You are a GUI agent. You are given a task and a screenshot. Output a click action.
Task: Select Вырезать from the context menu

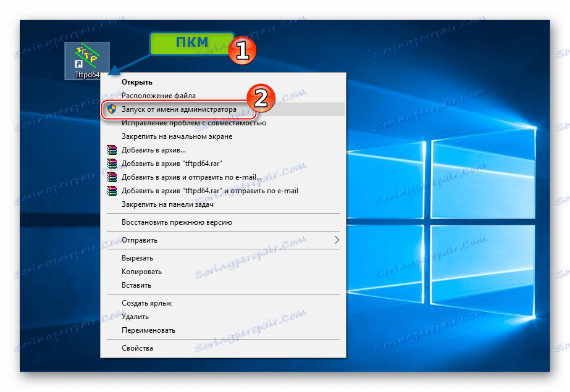[x=223, y=258]
